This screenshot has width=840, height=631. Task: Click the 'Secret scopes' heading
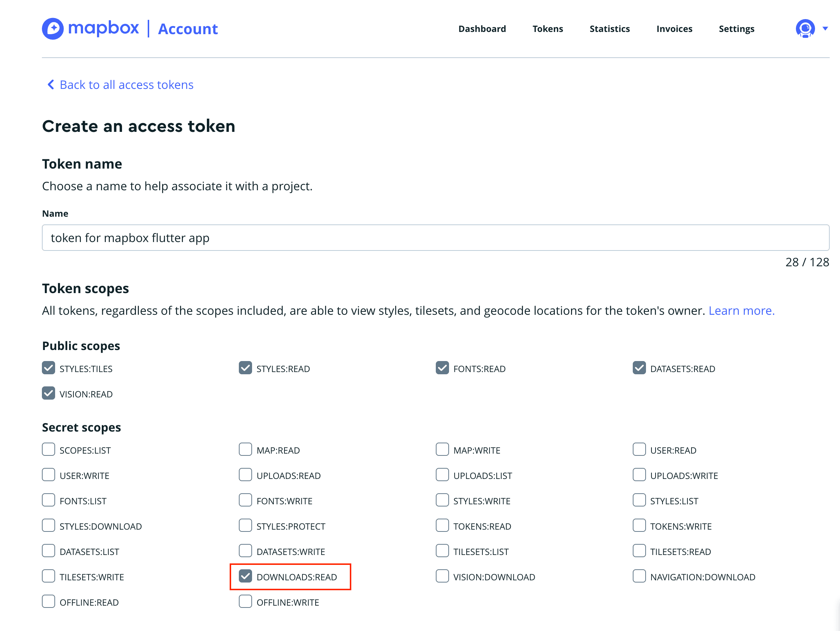[x=81, y=428]
